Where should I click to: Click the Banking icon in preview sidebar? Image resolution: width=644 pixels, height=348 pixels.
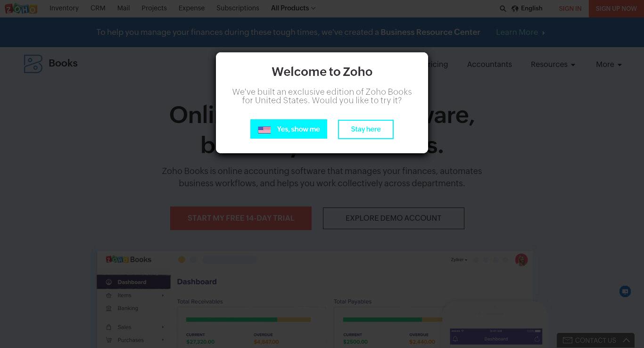tap(109, 308)
